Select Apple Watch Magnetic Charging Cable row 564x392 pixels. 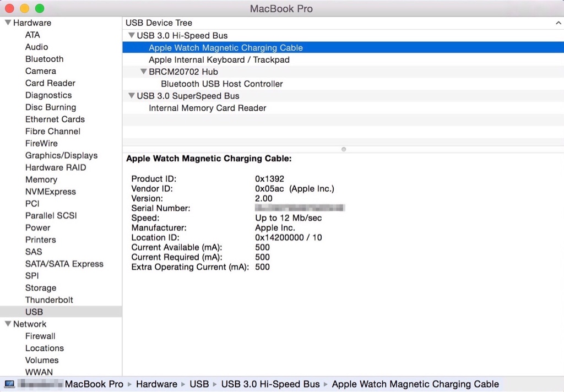tap(343, 47)
